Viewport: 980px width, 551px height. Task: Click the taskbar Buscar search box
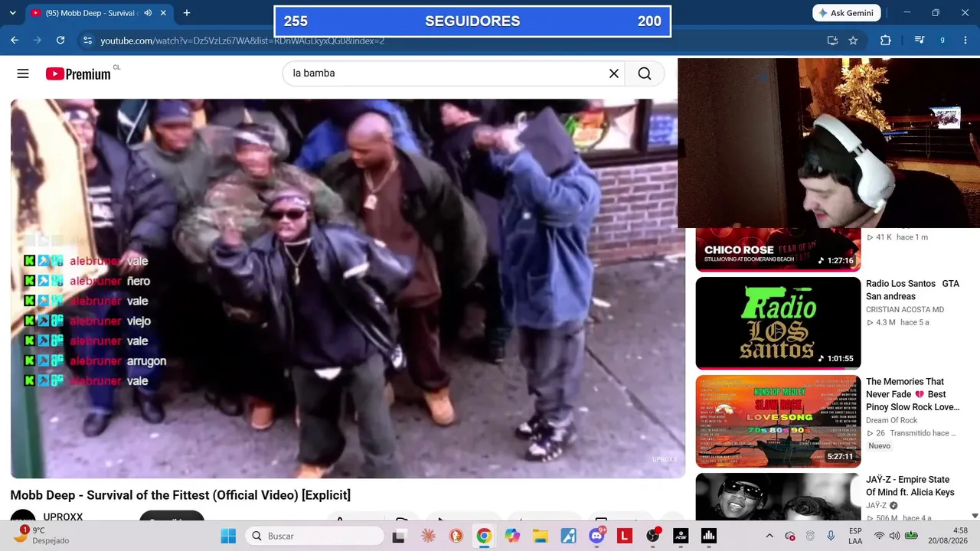tap(314, 536)
